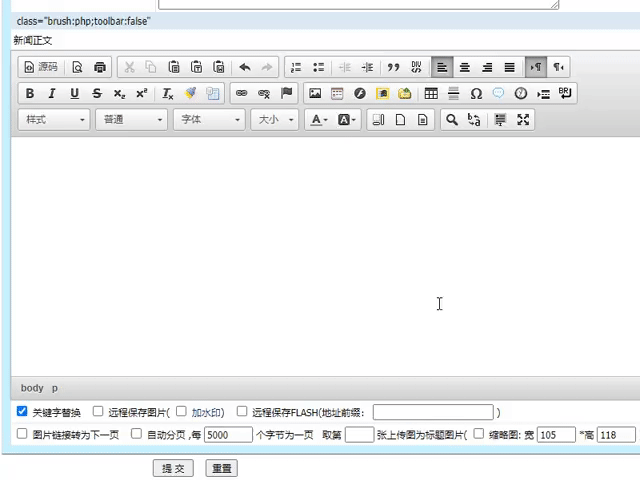
Task: Maximize the editor with fullscreen icon
Action: (523, 120)
